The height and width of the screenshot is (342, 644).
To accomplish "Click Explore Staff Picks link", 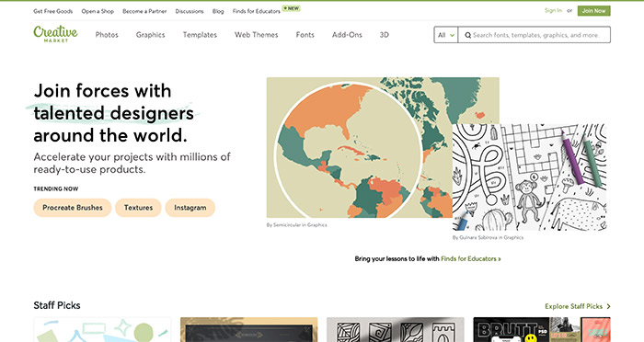I will (573, 306).
